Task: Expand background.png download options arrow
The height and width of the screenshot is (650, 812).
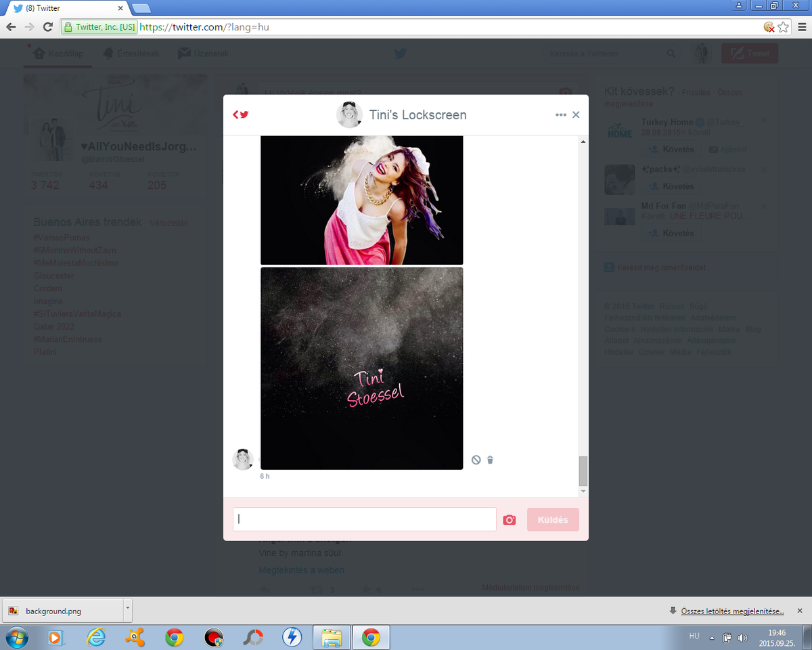Action: [127, 610]
